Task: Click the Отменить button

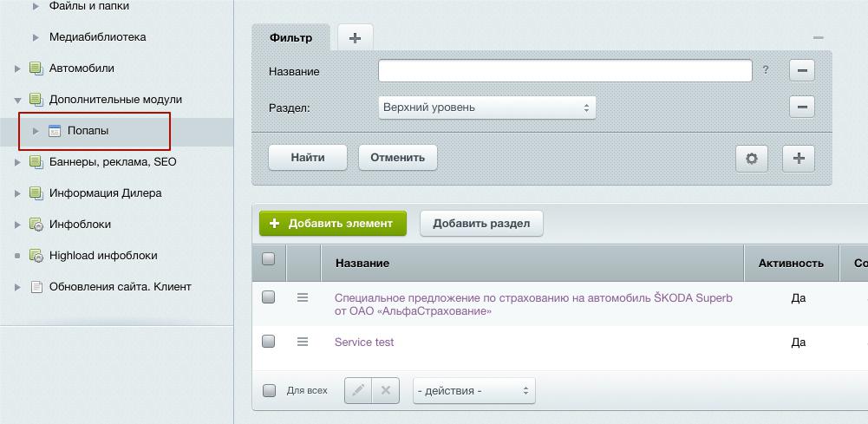Action: coord(397,157)
